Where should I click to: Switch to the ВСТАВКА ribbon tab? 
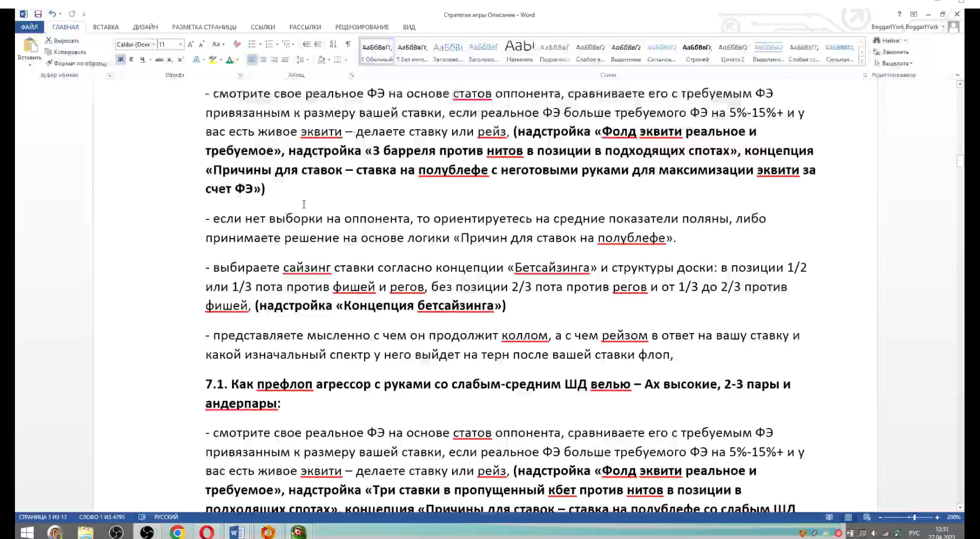[106, 27]
